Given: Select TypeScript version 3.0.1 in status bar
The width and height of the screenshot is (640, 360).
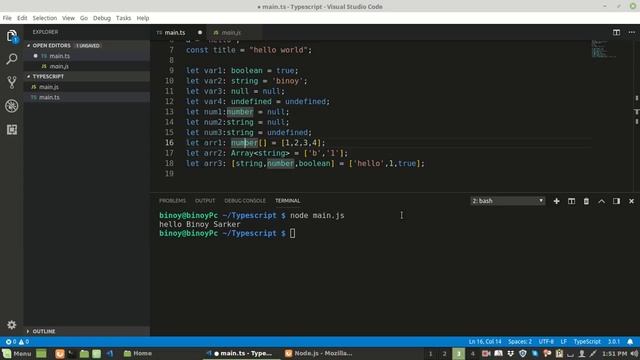Looking at the screenshot, I should point(613,342).
